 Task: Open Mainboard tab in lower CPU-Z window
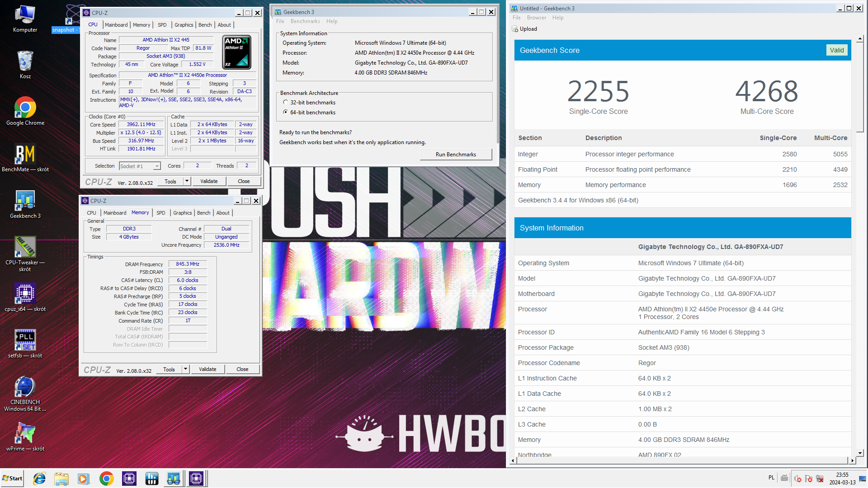point(115,213)
